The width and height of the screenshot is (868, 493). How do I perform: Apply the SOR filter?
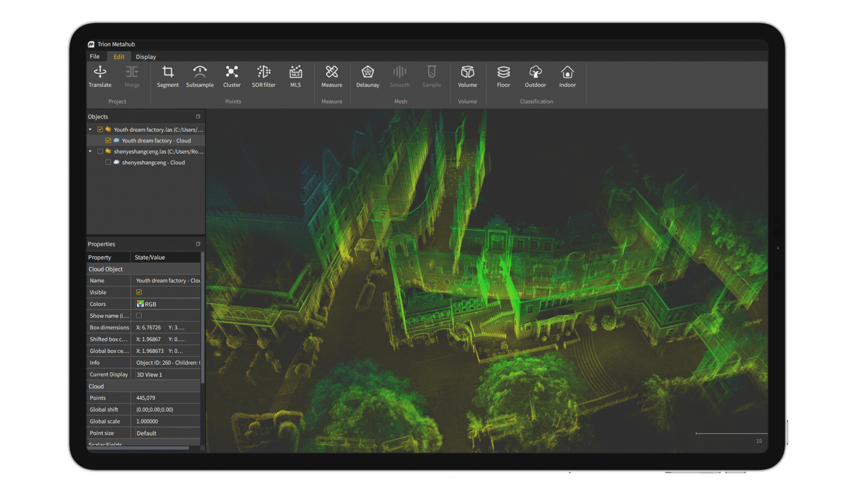pos(264,76)
